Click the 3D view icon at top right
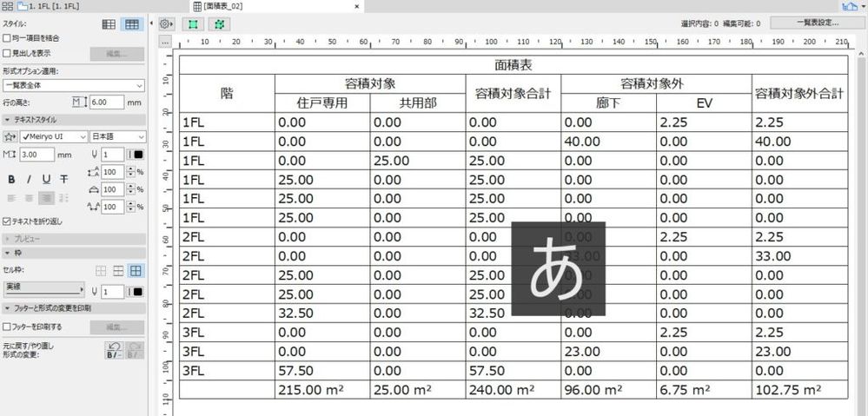The image size is (868, 416). [x=849, y=6]
